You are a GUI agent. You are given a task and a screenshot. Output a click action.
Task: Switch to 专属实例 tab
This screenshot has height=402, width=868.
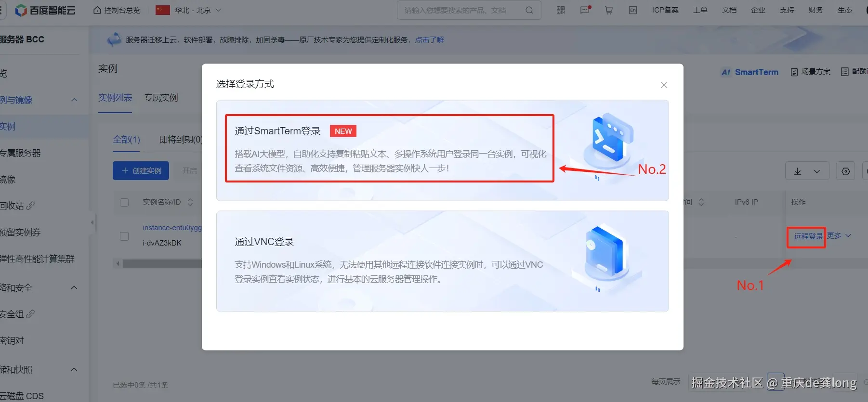click(x=161, y=98)
